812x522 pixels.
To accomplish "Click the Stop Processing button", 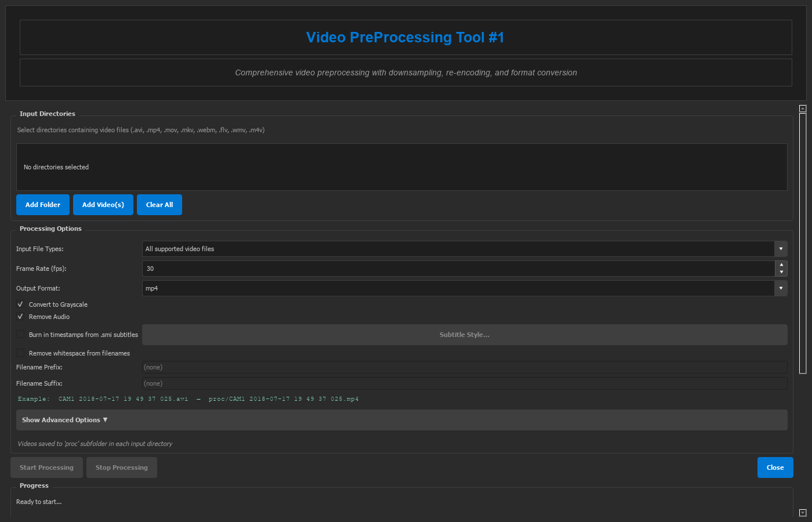I will (122, 467).
